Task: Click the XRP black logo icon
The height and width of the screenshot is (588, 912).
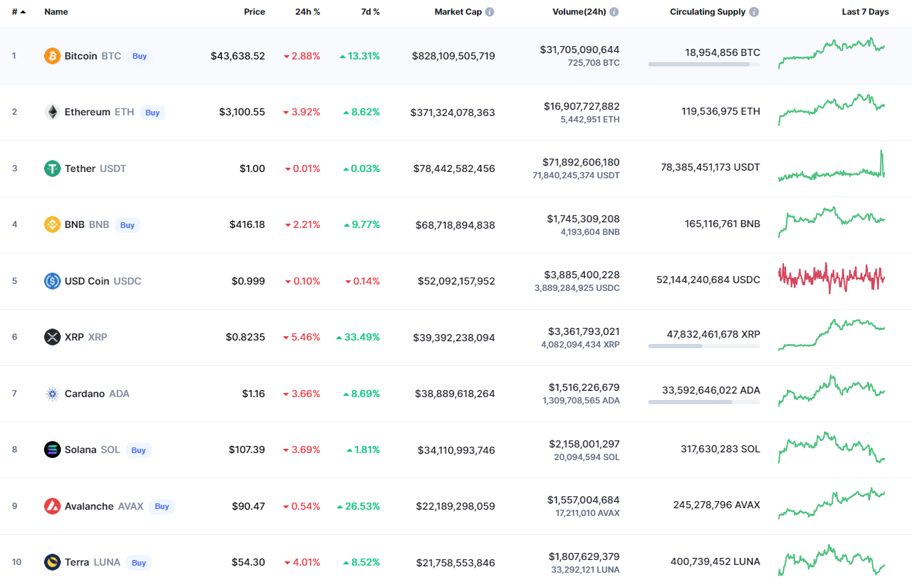Action: (x=52, y=337)
